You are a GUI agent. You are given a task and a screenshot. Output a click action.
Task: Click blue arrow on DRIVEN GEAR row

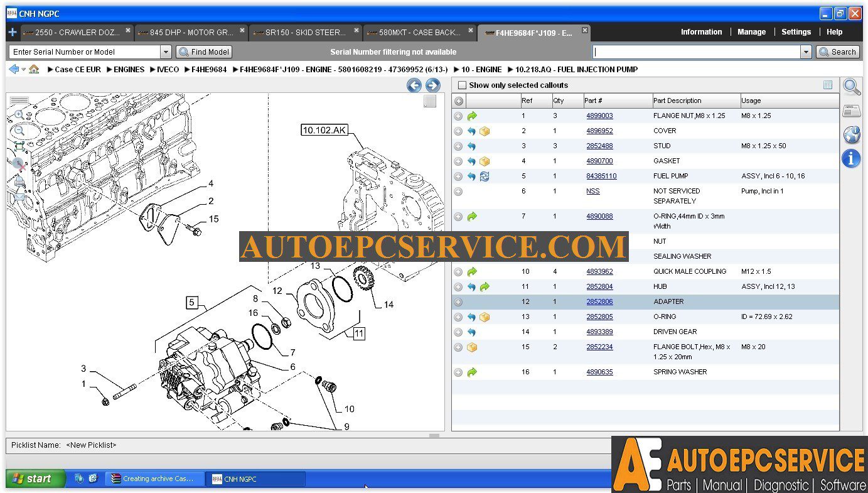(x=471, y=332)
